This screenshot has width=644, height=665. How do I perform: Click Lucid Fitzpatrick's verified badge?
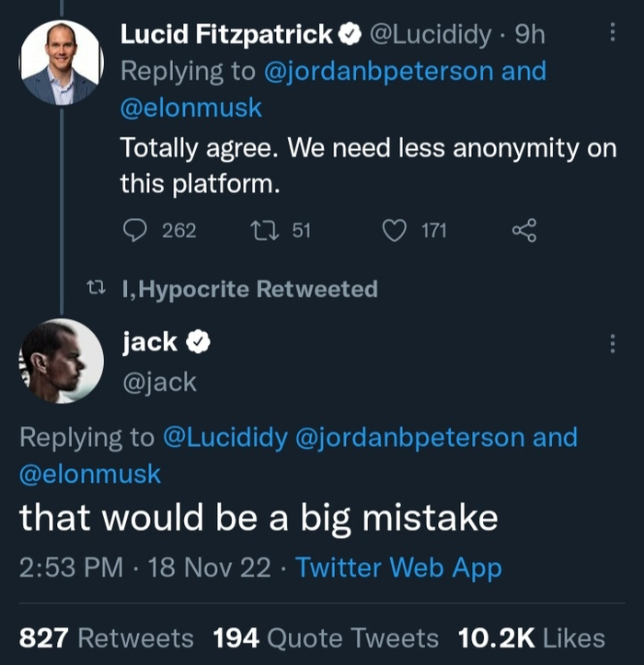350,36
